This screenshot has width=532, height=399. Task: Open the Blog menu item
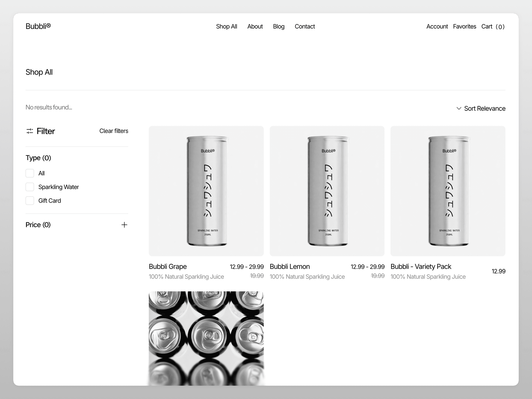[279, 26]
